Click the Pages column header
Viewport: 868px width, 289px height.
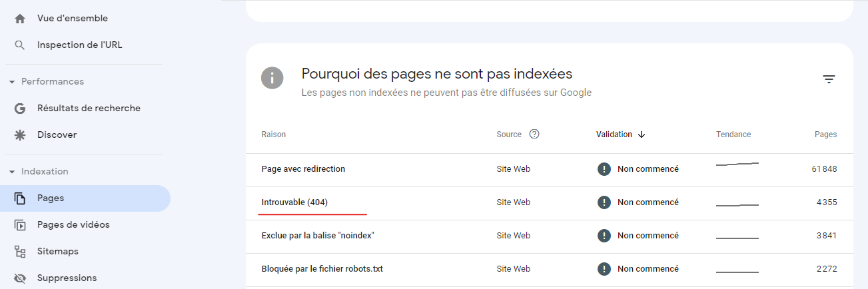(825, 135)
